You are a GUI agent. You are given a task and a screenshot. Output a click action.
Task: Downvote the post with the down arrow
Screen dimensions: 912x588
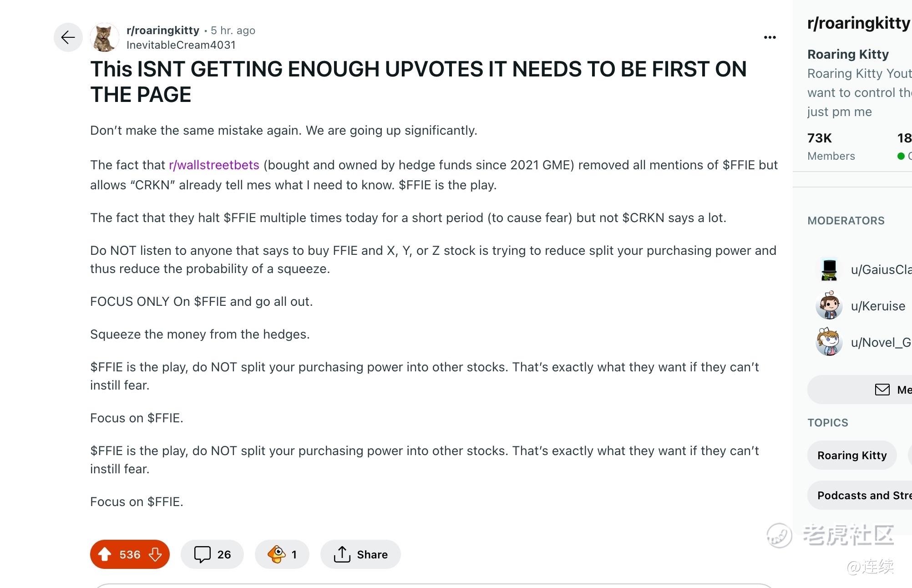pos(155,554)
